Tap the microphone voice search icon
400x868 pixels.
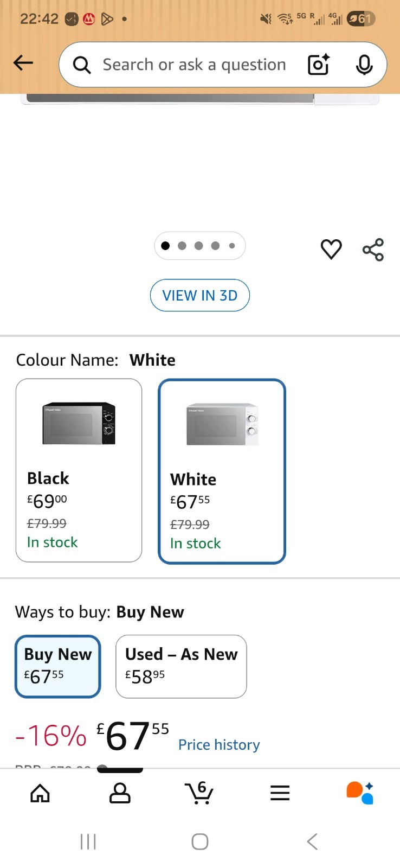pos(364,65)
